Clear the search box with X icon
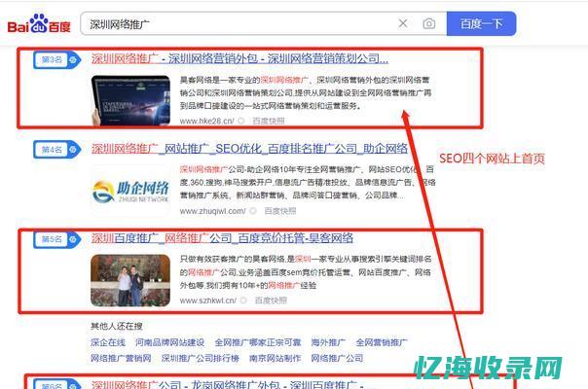The height and width of the screenshot is (389, 588). [x=403, y=23]
